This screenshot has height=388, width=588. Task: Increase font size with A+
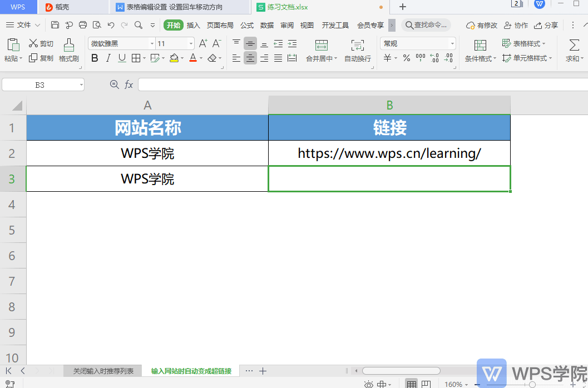pos(203,43)
